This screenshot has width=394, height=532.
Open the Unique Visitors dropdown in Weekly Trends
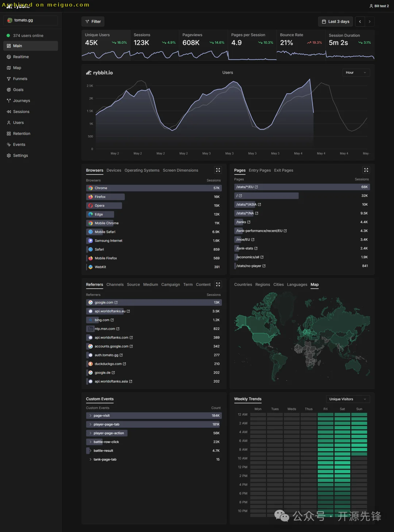point(348,399)
